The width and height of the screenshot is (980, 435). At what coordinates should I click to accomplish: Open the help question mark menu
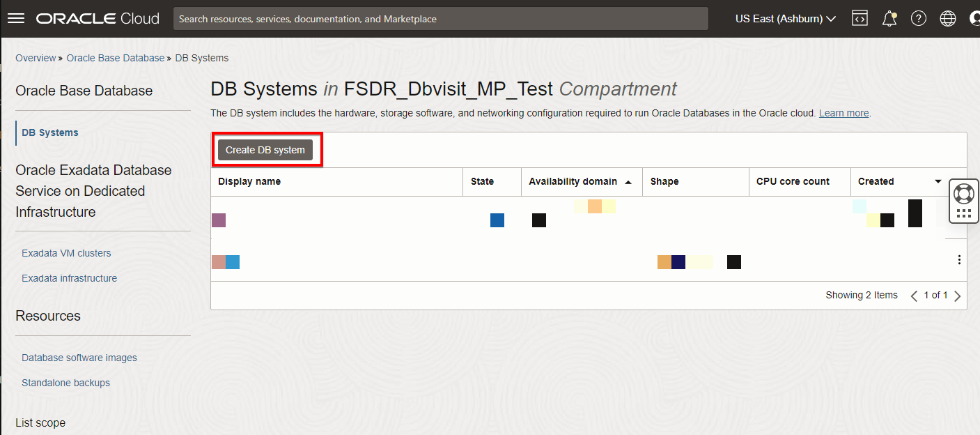[x=919, y=19]
